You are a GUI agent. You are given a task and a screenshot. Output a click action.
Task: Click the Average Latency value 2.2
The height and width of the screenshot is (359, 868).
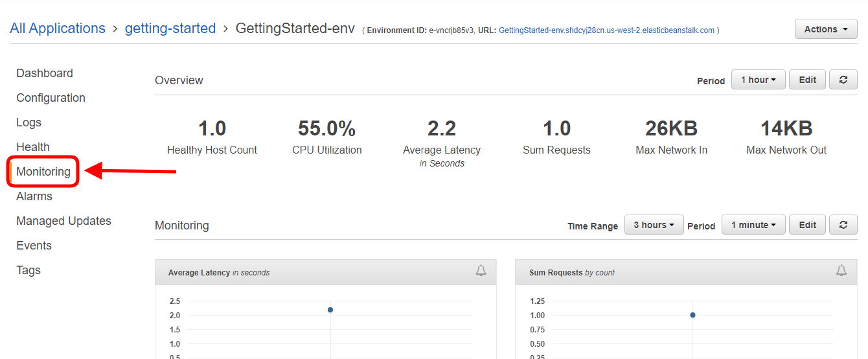pyautogui.click(x=442, y=128)
